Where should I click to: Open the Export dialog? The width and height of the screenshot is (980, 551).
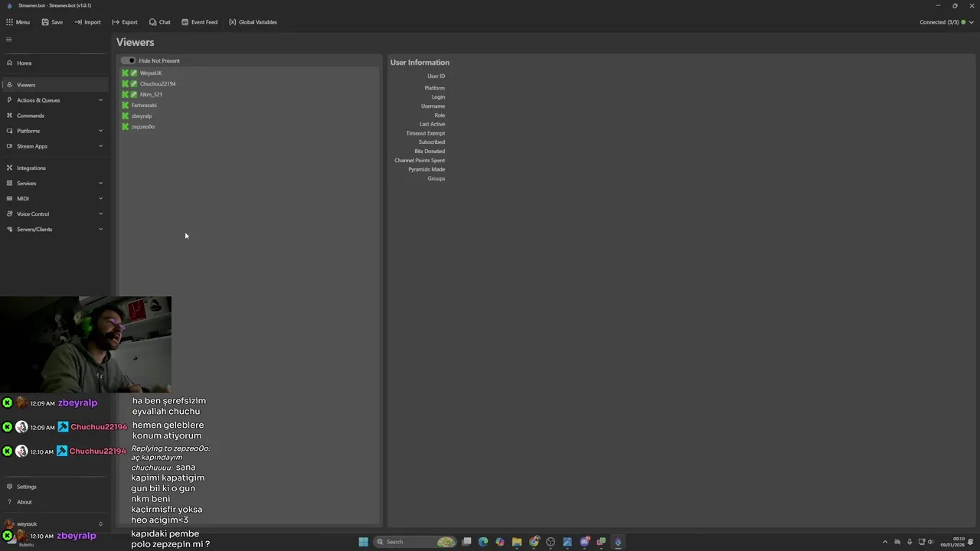125,22
